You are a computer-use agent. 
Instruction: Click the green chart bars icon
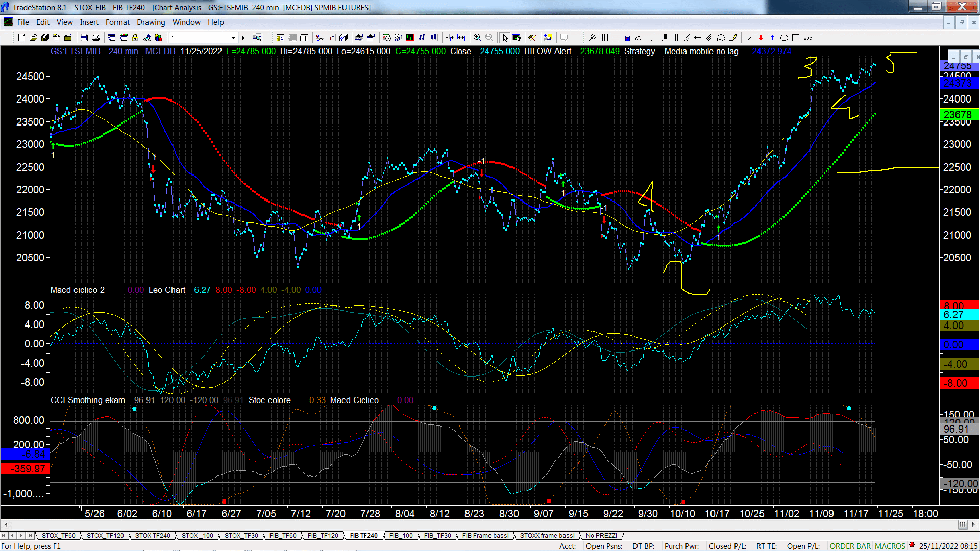(x=410, y=38)
